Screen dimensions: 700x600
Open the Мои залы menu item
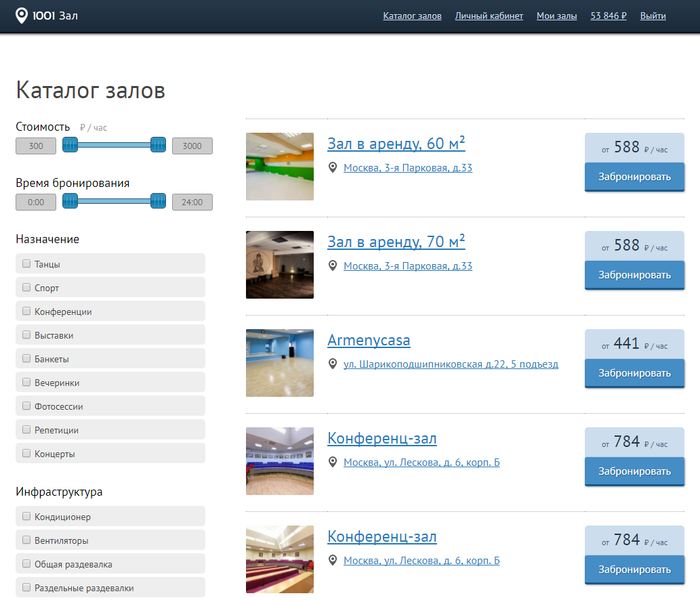556,16
